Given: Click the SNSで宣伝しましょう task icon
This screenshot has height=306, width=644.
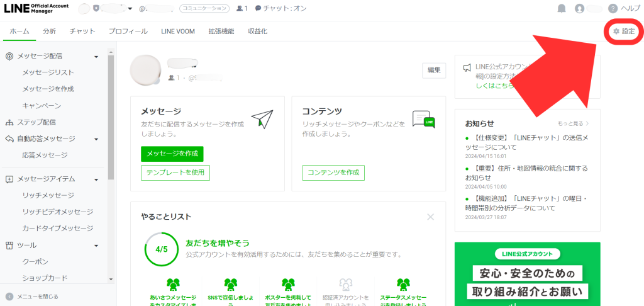Looking at the screenshot, I should [x=231, y=284].
